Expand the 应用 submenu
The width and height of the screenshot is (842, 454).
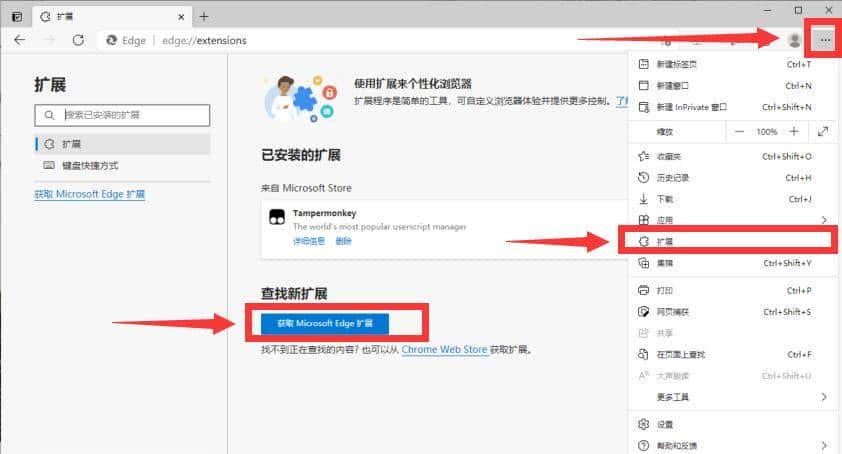(730, 220)
